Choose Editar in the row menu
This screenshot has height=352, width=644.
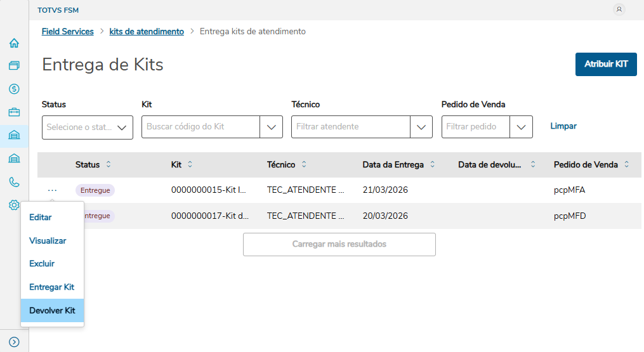point(41,218)
